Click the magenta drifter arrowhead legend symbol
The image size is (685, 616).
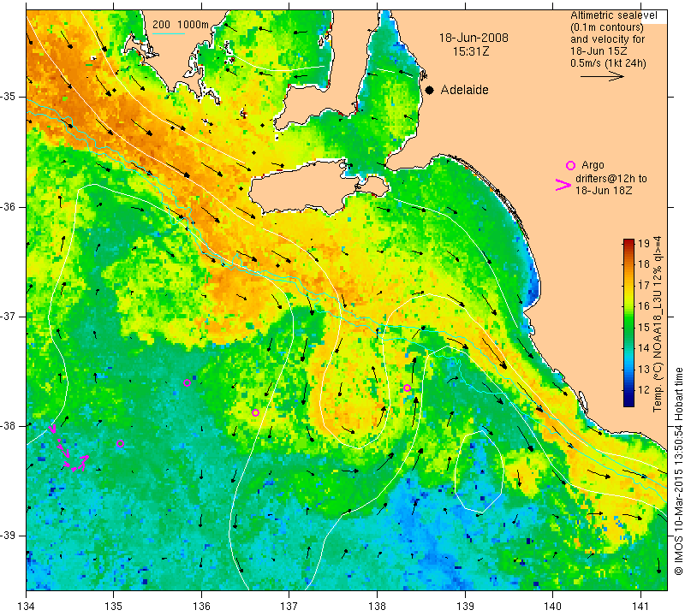pos(563,185)
